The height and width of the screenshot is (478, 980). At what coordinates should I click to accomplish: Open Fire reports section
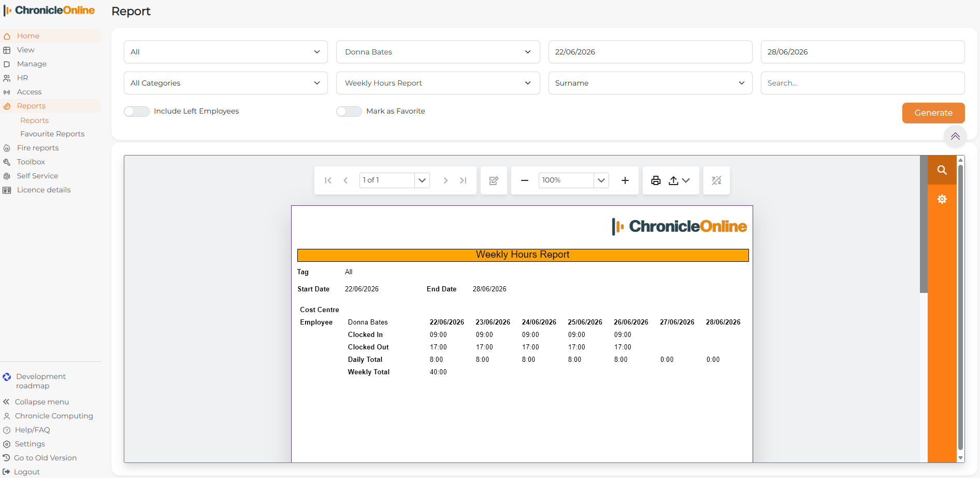[x=51, y=148]
